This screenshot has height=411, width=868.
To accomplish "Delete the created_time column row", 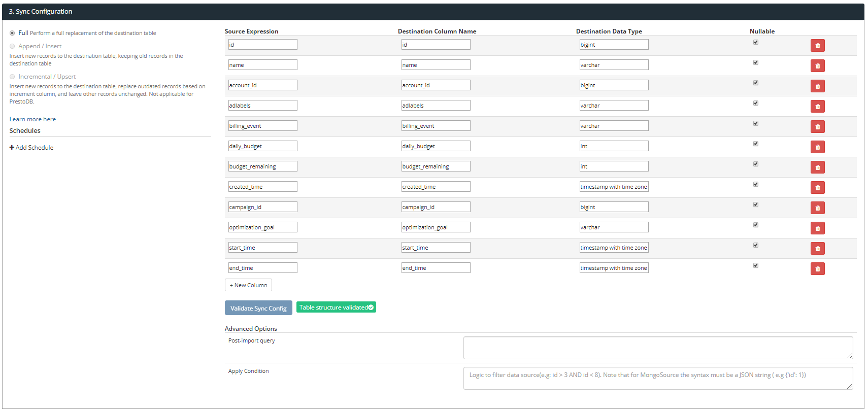I will point(817,188).
